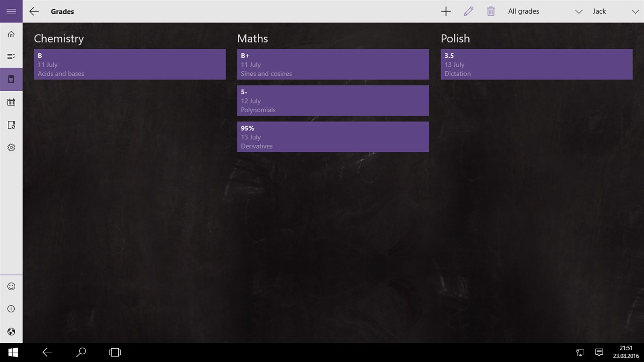Select the Maths Polynomials grade entry
Viewport: 644px width, 362px height.
click(333, 100)
